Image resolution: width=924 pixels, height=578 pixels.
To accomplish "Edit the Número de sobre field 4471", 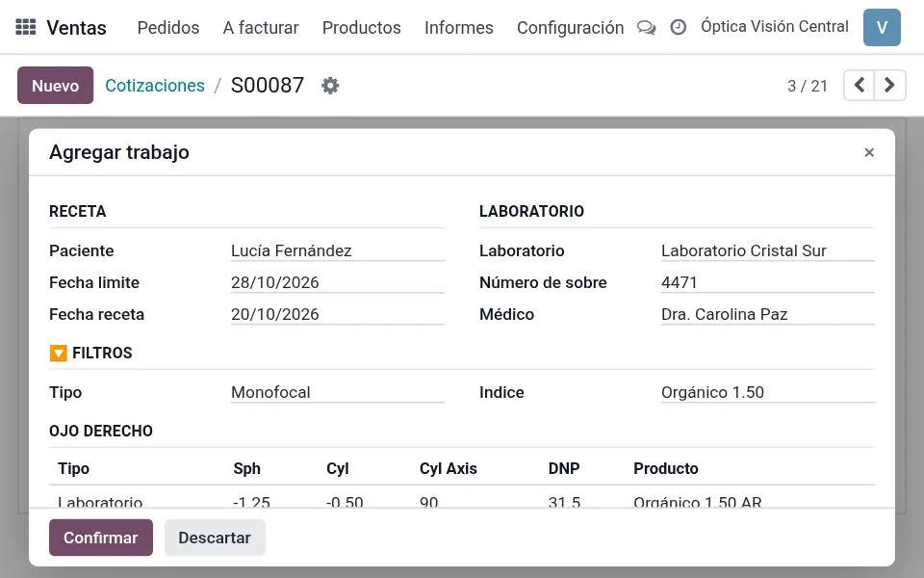I will (x=767, y=282).
